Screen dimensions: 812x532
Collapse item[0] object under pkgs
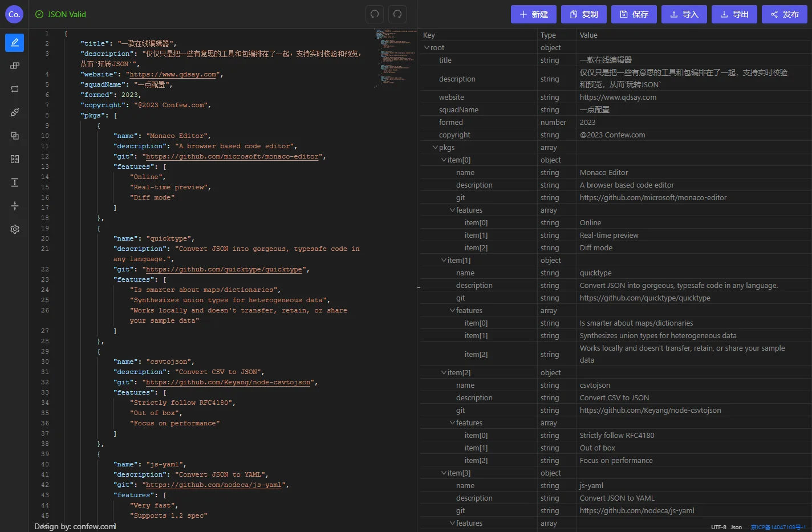[444, 160]
